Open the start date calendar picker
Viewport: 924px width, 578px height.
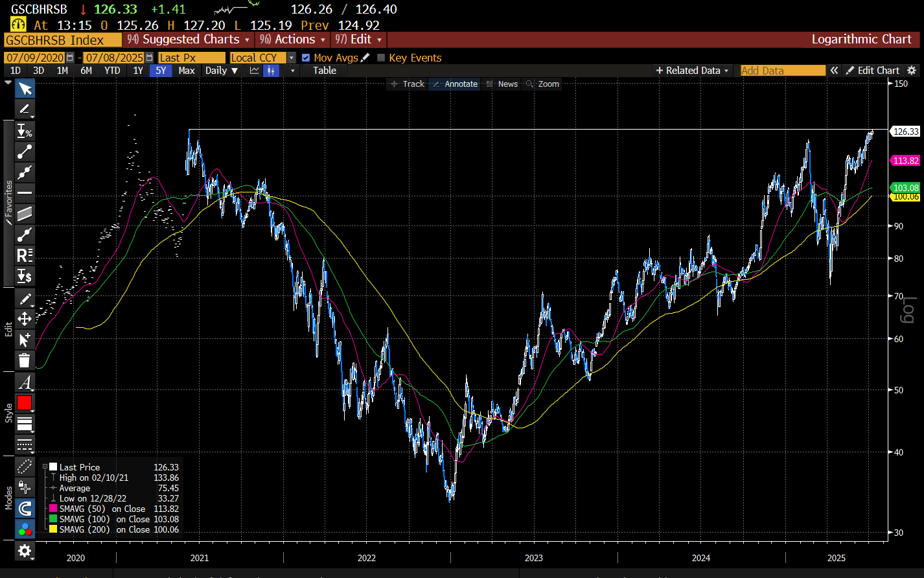(x=71, y=58)
